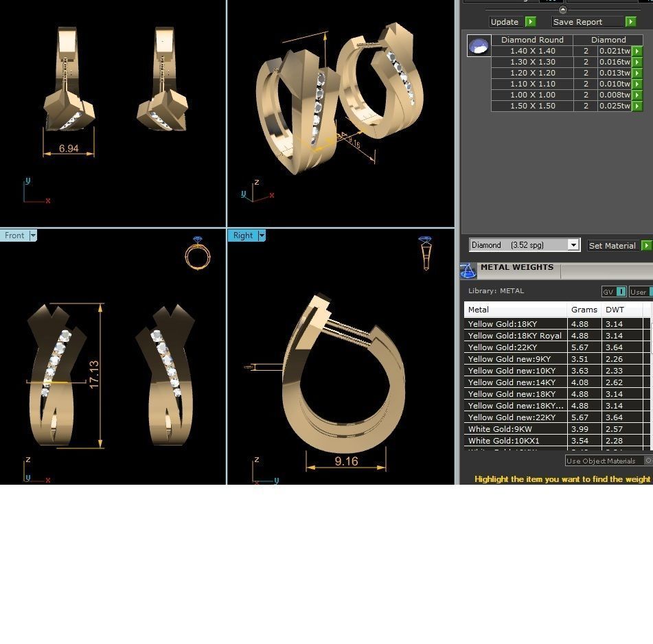Select the METAL WEIGHTS tab

[x=517, y=267]
